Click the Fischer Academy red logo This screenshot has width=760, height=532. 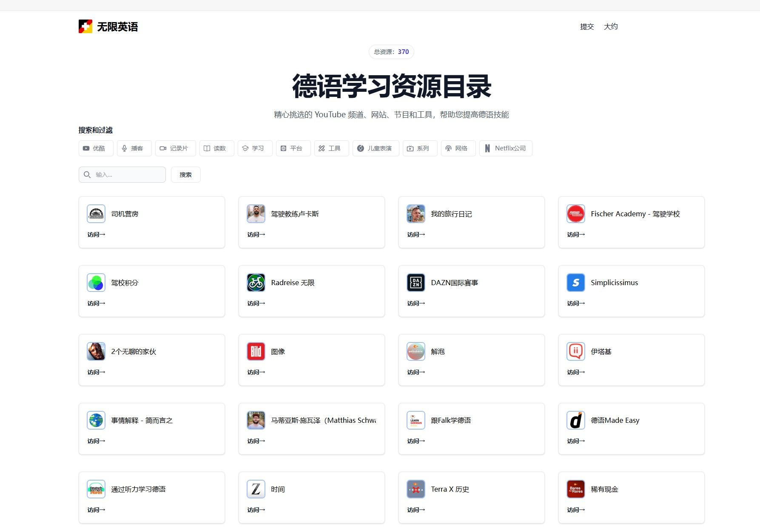575,214
